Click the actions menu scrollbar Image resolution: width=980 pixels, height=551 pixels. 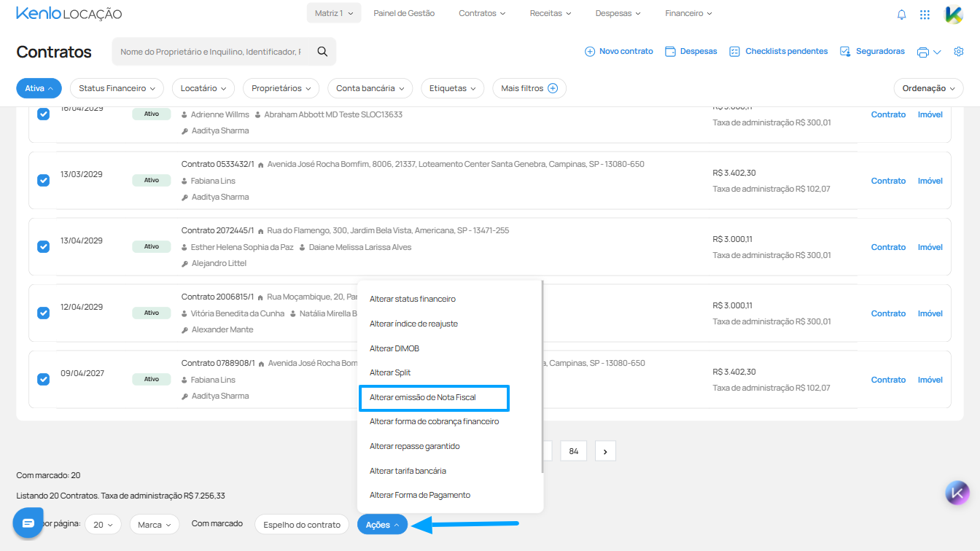542,377
